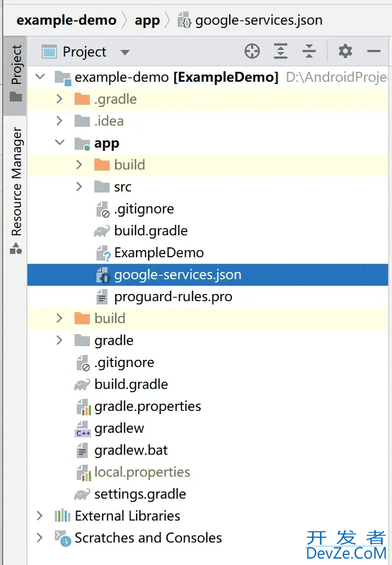Click the settings.gradle elephant icon
The image size is (392, 565).
point(82,494)
